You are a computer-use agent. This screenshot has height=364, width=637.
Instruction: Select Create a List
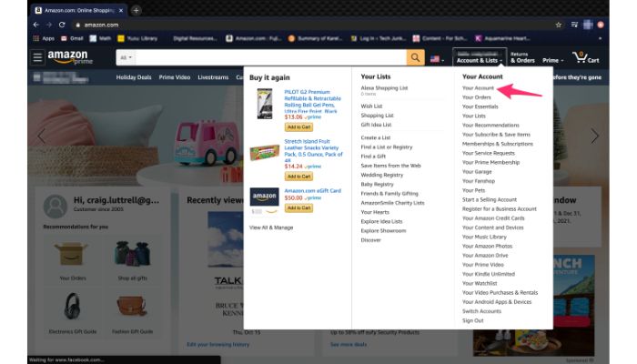375,137
